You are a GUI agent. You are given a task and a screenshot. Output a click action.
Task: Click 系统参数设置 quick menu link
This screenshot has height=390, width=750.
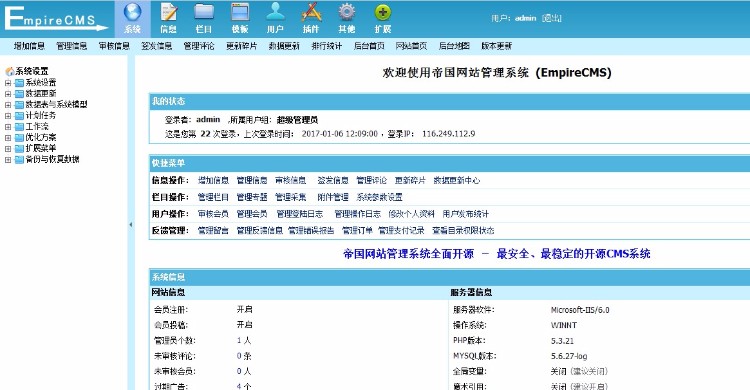click(379, 197)
